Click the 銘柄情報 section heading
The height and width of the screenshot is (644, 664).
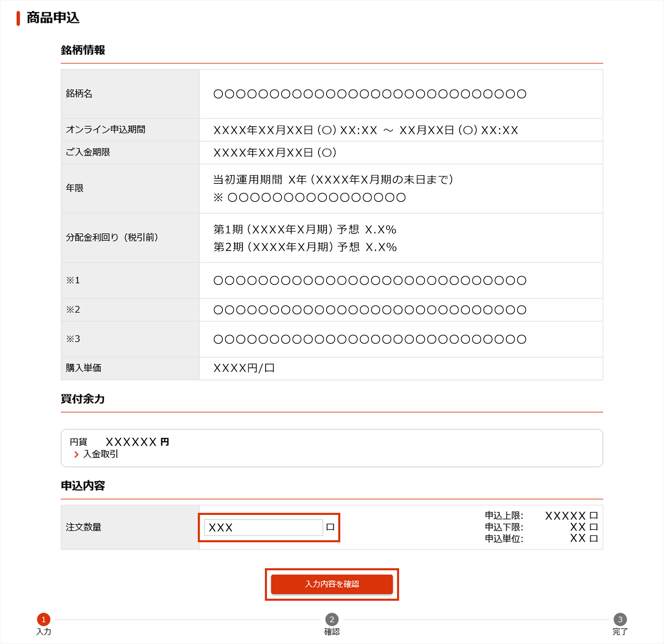[83, 50]
